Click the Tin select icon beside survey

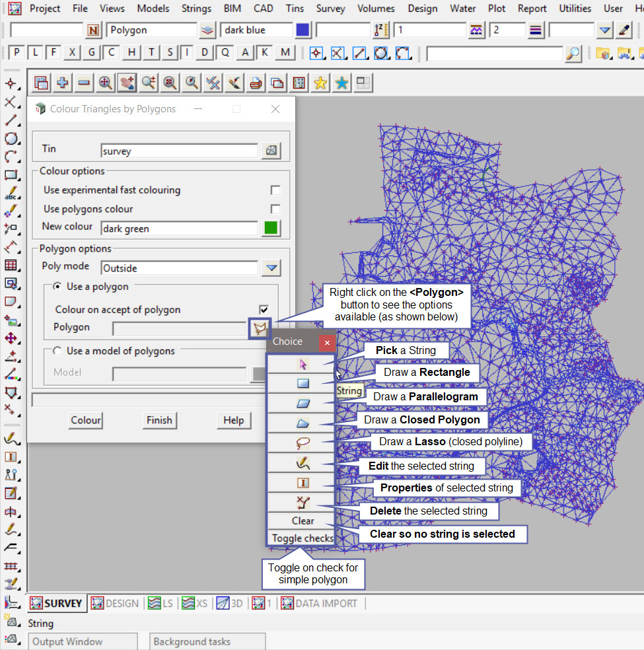(271, 151)
